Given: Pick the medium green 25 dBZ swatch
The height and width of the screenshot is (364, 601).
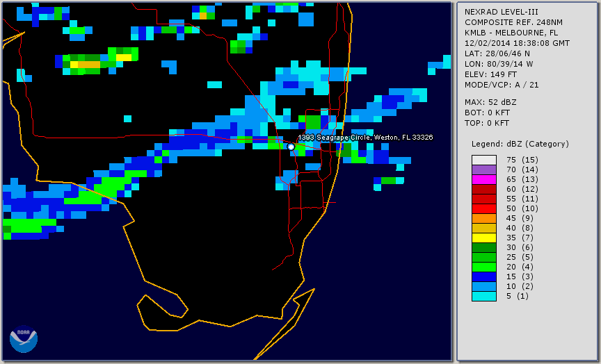Looking at the screenshot, I should point(484,257).
